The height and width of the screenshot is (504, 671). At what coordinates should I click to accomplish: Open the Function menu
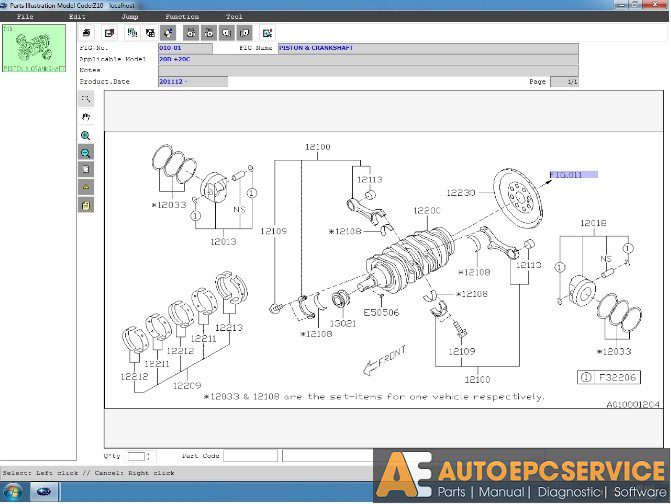point(182,17)
